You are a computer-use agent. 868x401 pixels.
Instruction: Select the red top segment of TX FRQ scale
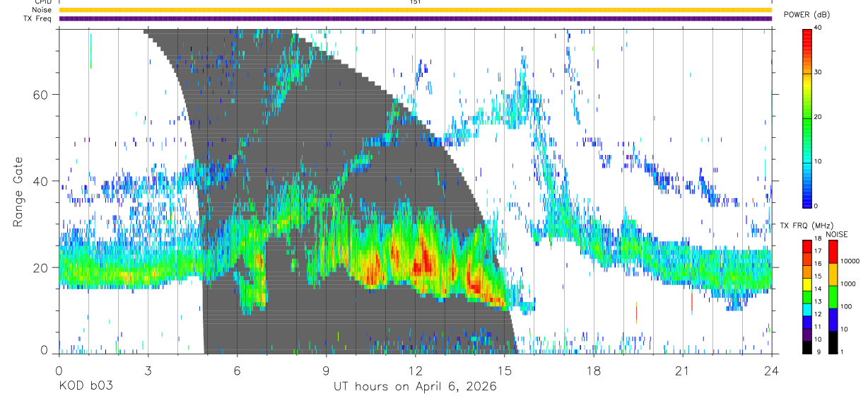tap(807, 246)
